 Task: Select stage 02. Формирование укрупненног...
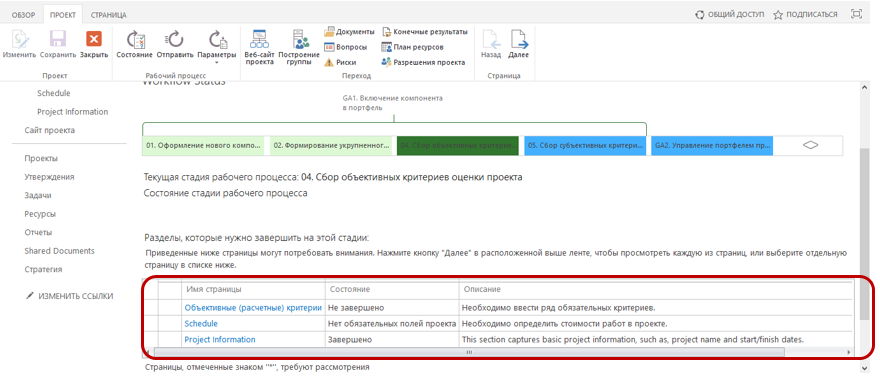click(331, 145)
